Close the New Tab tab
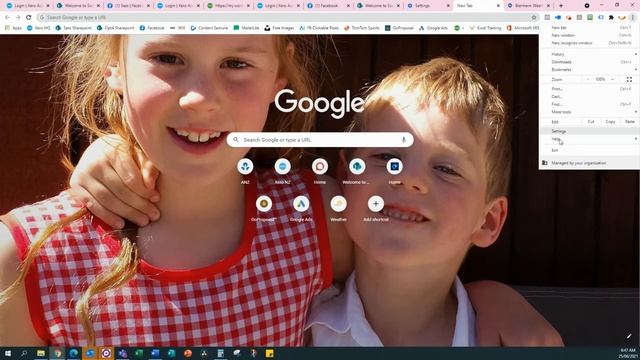 pyautogui.click(x=498, y=6)
